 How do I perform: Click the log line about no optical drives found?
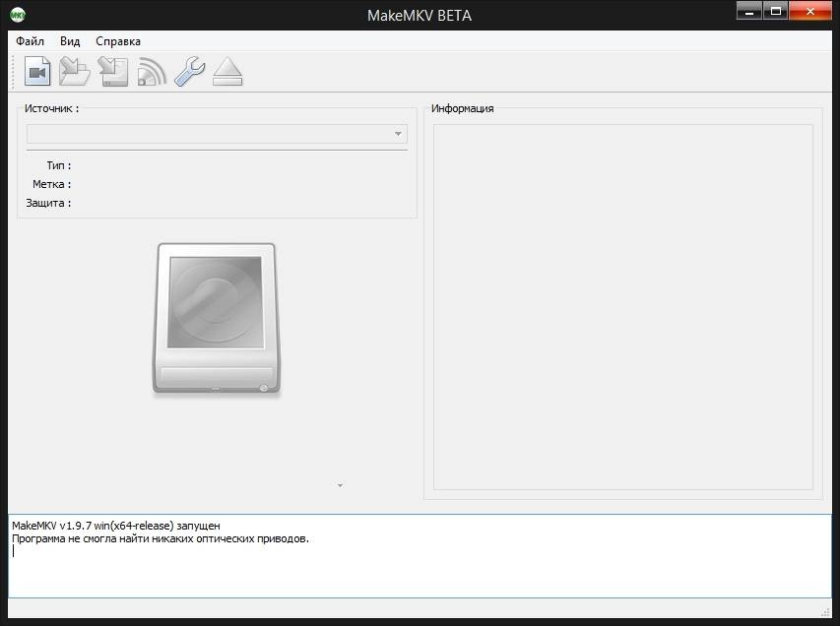[161, 538]
